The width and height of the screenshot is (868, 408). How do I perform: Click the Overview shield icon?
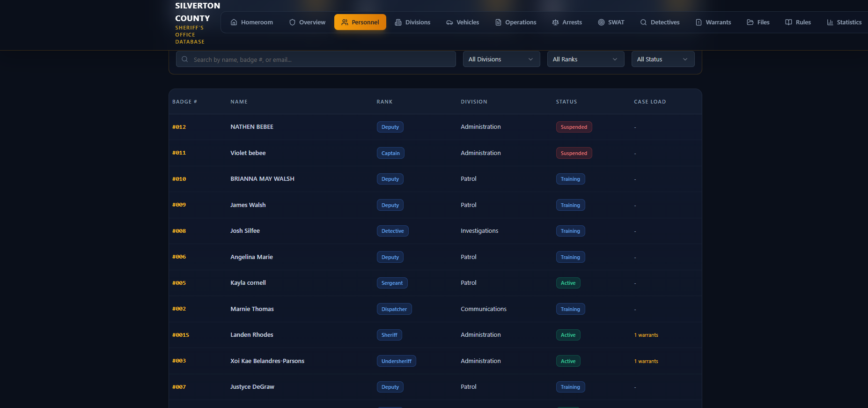coord(292,22)
